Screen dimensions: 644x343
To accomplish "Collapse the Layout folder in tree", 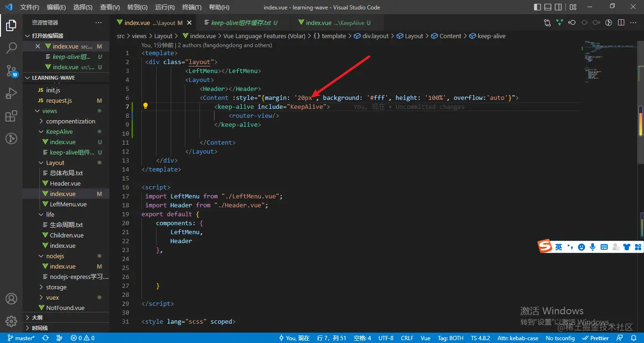I will tap(66, 163).
